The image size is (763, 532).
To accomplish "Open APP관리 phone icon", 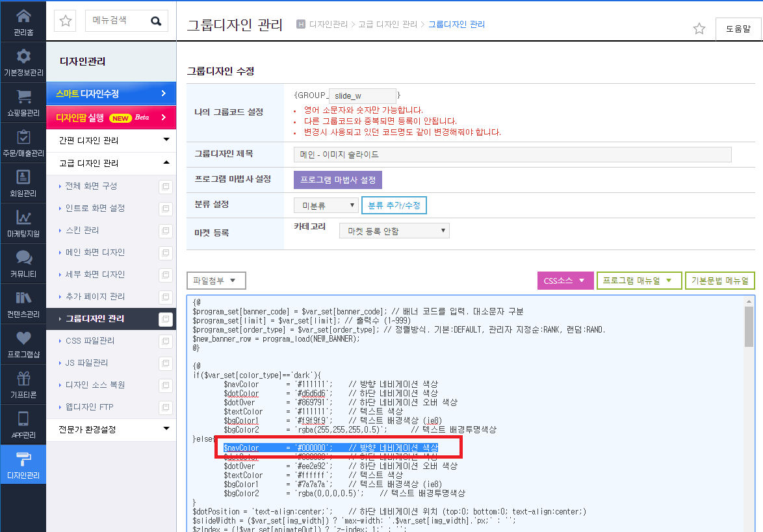I will pos(23,419).
